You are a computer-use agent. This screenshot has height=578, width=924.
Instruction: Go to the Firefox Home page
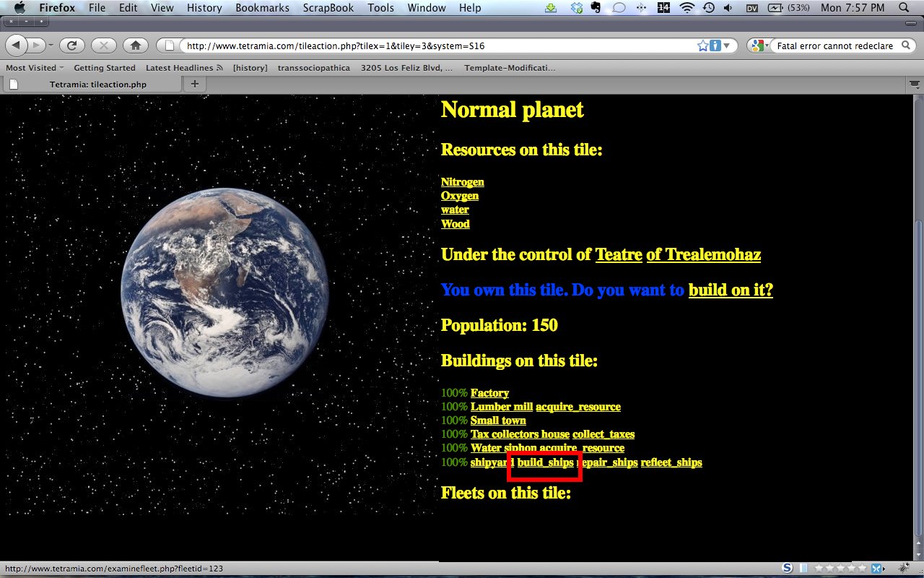[x=135, y=46]
